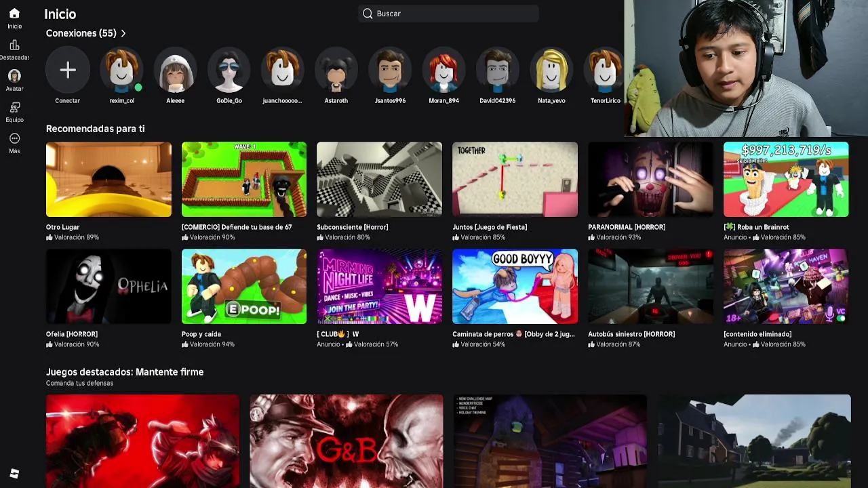This screenshot has height=488, width=868.
Task: Open Astaroth's avatar profile
Action: [x=336, y=70]
